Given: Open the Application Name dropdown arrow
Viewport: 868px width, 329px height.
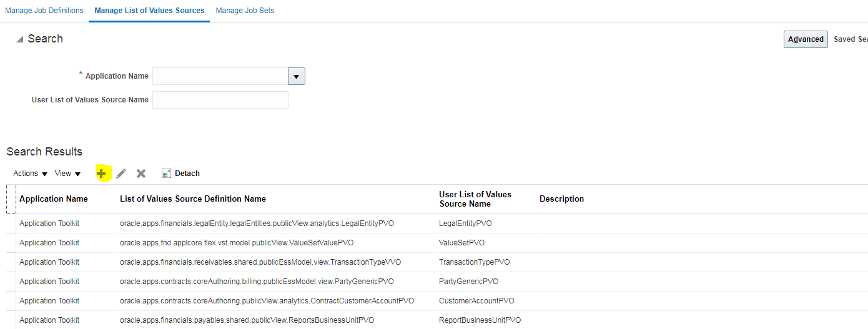Looking at the screenshot, I should pyautogui.click(x=296, y=76).
